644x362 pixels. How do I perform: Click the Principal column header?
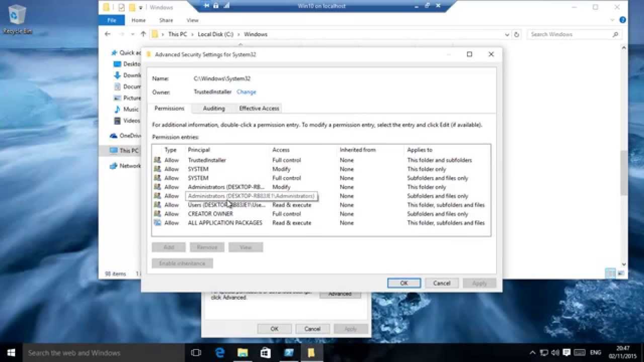(227, 150)
